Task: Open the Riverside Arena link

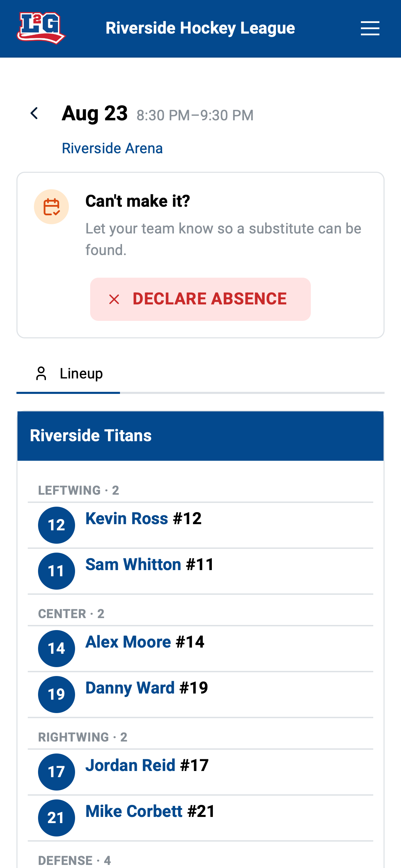Action: click(112, 148)
